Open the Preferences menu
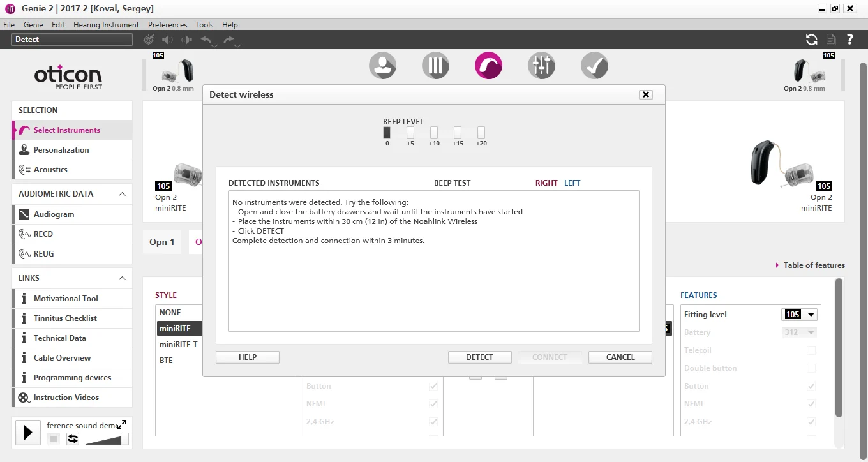This screenshot has width=868, height=462. [167, 25]
